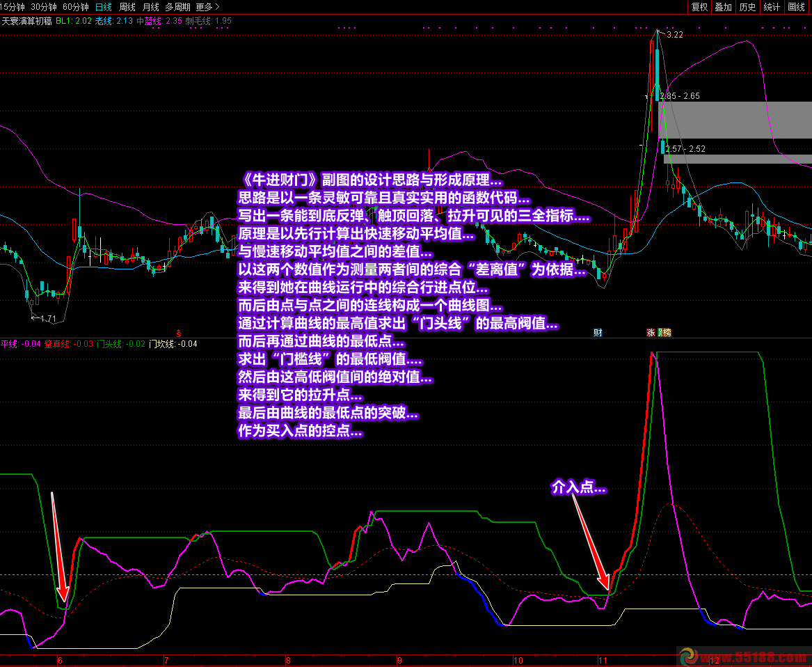This screenshot has height=667, width=812.
Task: Open the 画线 drawing tool
Action: pos(795,7)
